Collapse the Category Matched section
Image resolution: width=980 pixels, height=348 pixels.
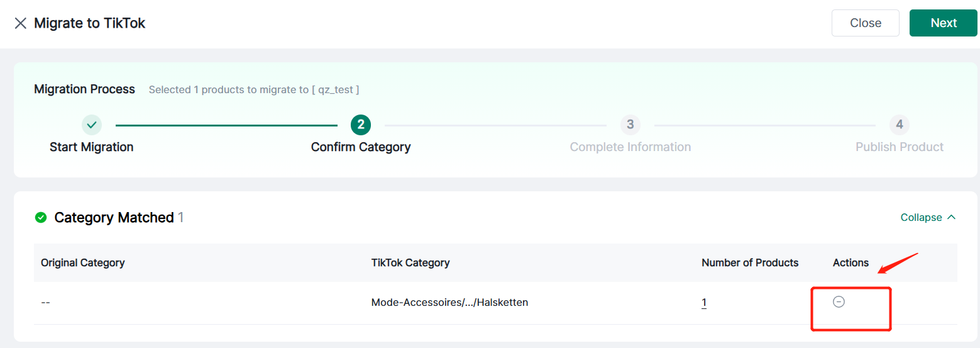point(922,217)
